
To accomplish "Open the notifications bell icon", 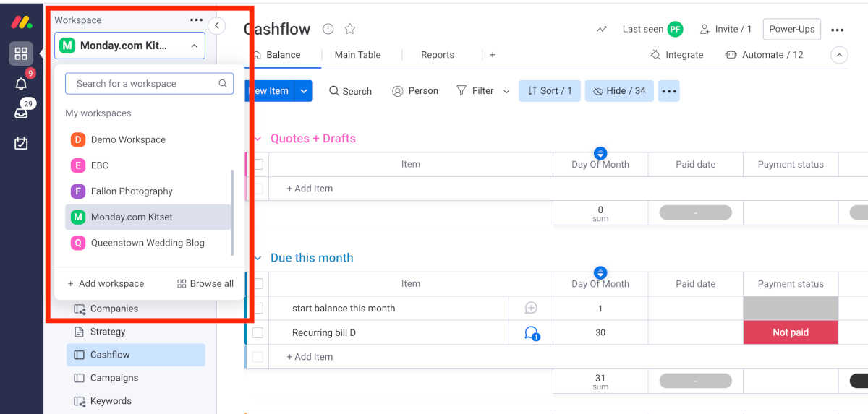I will (x=21, y=84).
